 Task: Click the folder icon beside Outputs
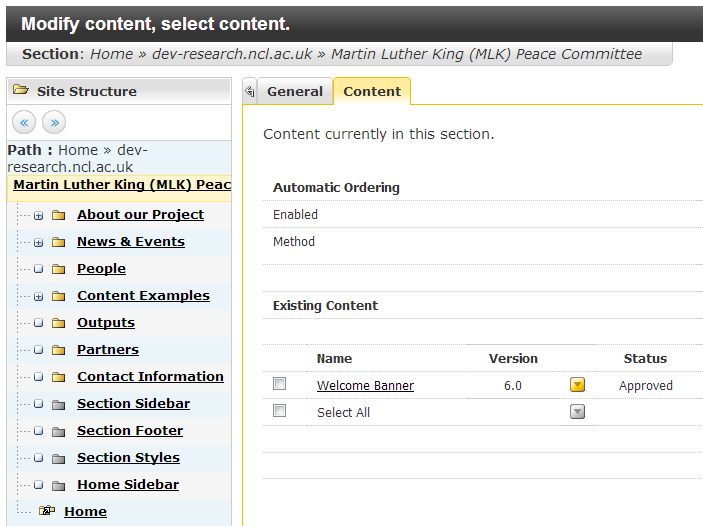coord(59,323)
